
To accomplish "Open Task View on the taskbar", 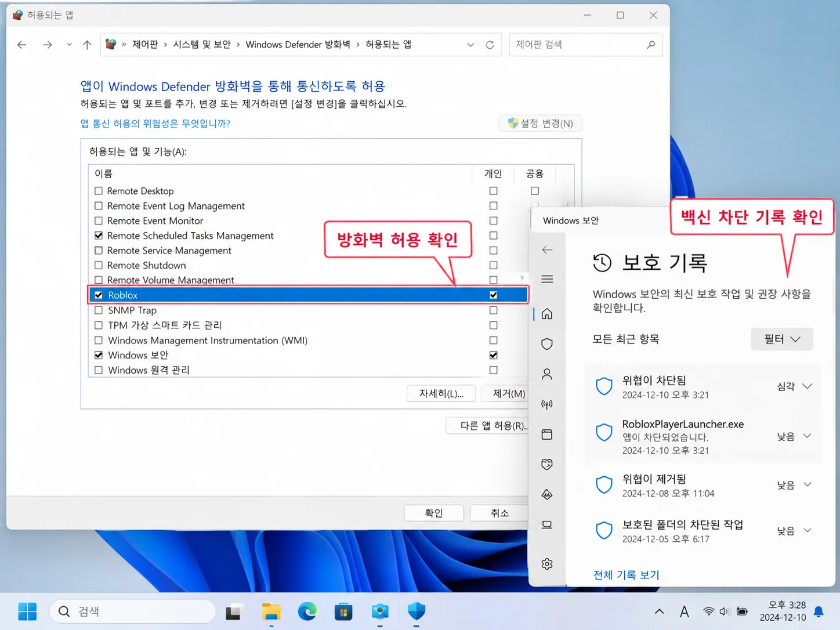I will [x=234, y=611].
